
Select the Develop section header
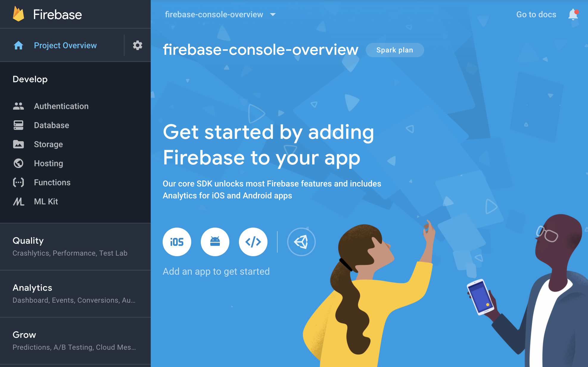(29, 79)
